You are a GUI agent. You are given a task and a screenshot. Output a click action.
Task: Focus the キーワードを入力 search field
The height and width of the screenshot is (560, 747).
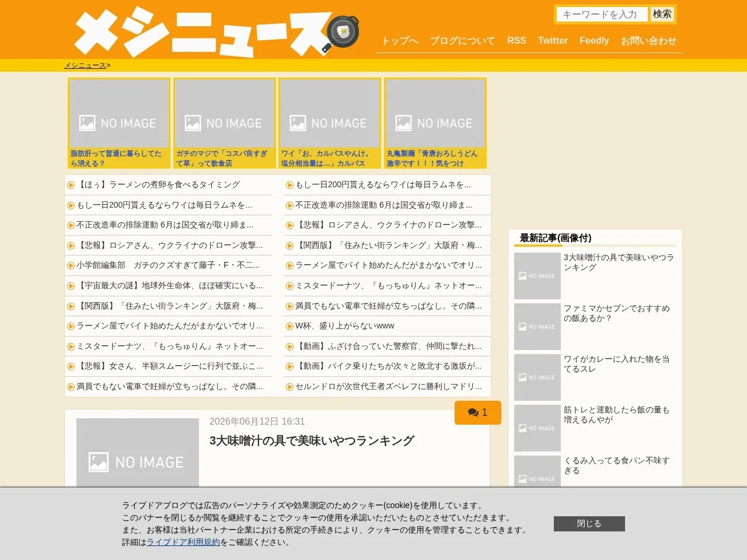point(601,14)
